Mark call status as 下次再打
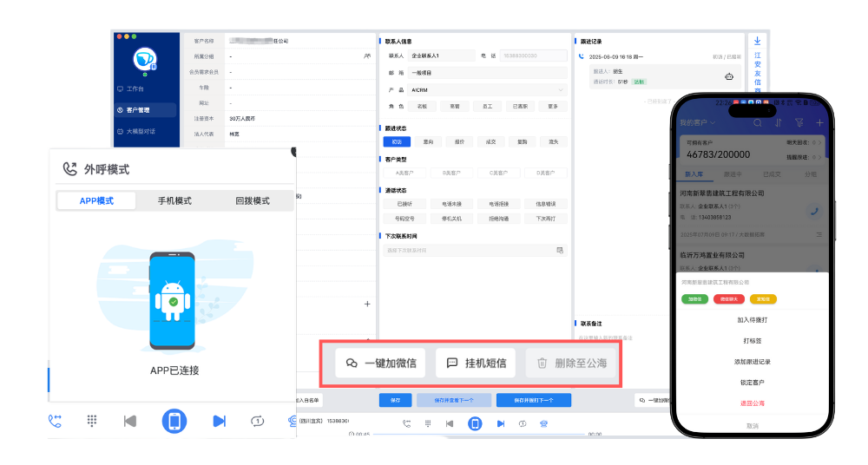The image size is (868, 465). click(546, 219)
